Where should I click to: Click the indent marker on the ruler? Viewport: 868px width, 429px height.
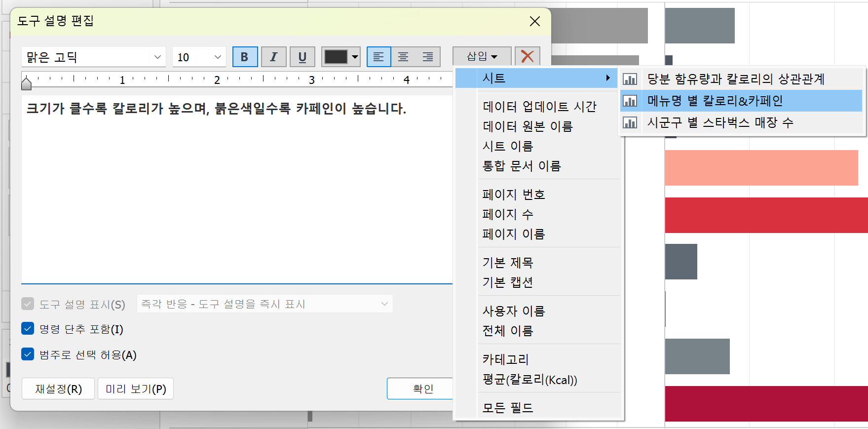pyautogui.click(x=27, y=83)
